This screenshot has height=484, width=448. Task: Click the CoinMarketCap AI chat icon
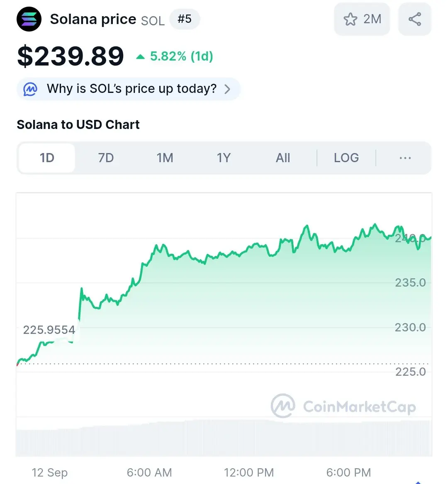(30, 89)
